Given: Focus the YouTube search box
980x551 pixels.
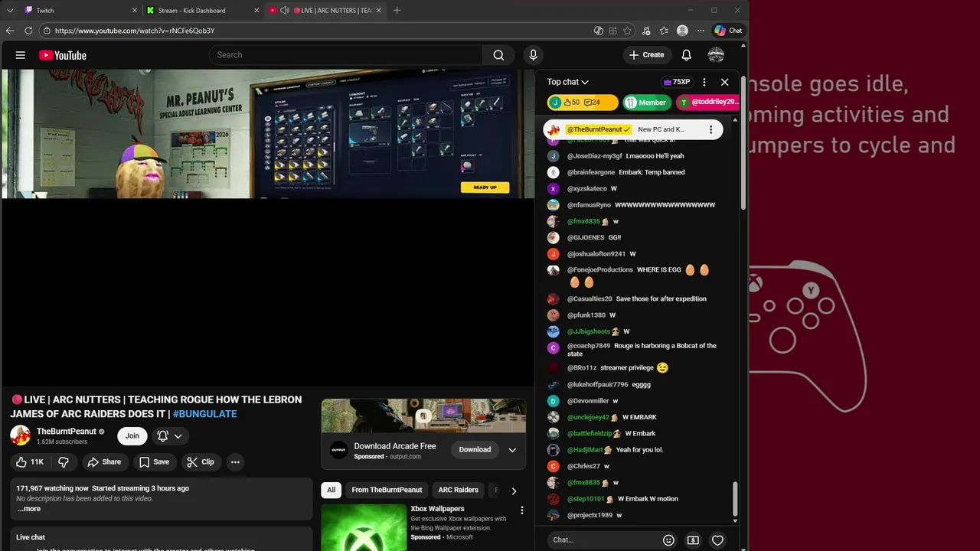Looking at the screenshot, I should (x=346, y=55).
